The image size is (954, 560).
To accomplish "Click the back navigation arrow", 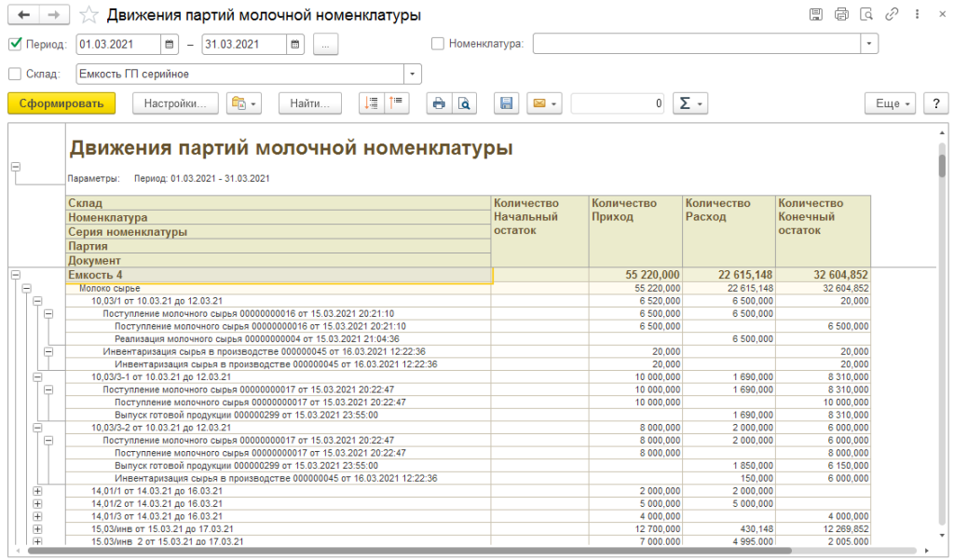I will click(22, 15).
